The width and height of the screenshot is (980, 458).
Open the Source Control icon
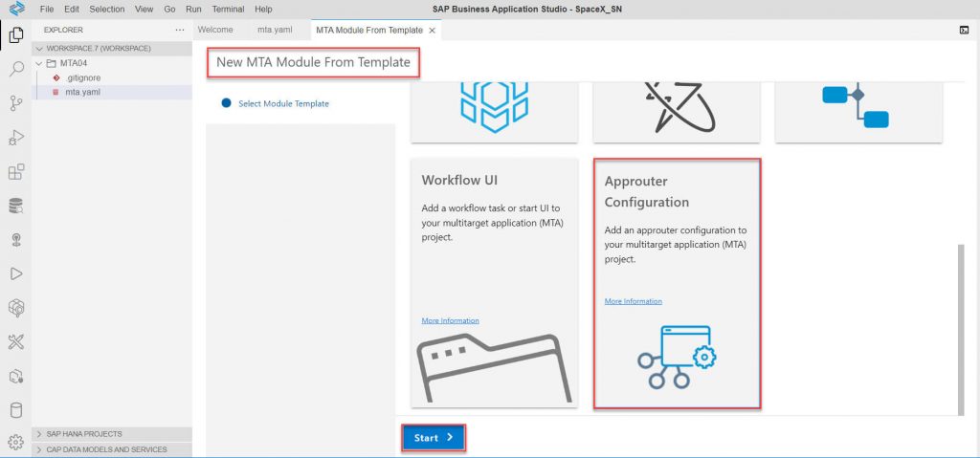tap(16, 103)
